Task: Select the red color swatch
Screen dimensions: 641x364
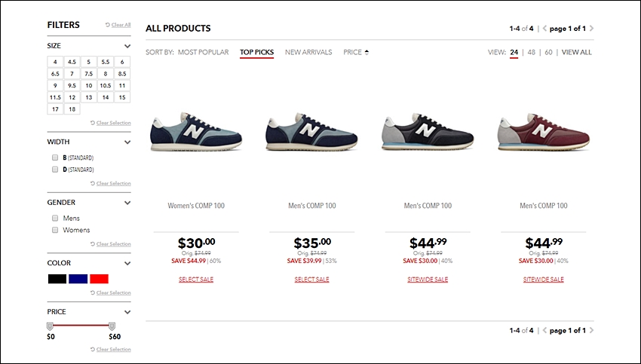Action: pyautogui.click(x=100, y=279)
